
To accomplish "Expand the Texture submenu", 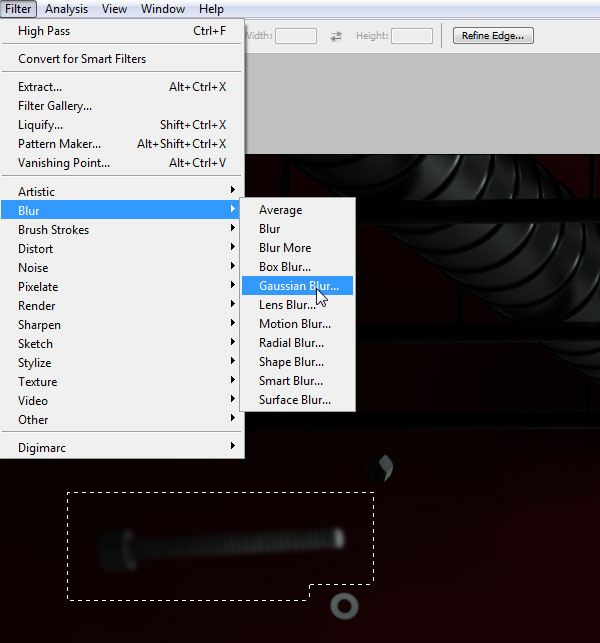I will pyautogui.click(x=122, y=382).
